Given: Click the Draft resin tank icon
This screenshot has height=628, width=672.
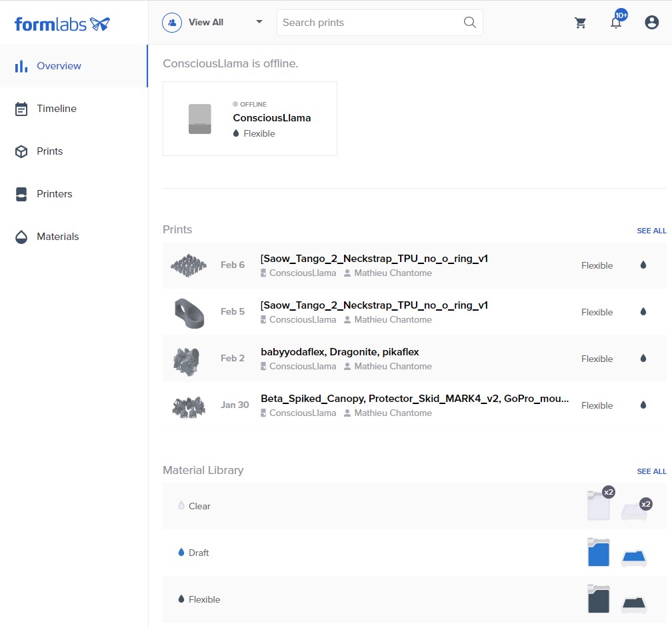Looking at the screenshot, I should pyautogui.click(x=634, y=558).
